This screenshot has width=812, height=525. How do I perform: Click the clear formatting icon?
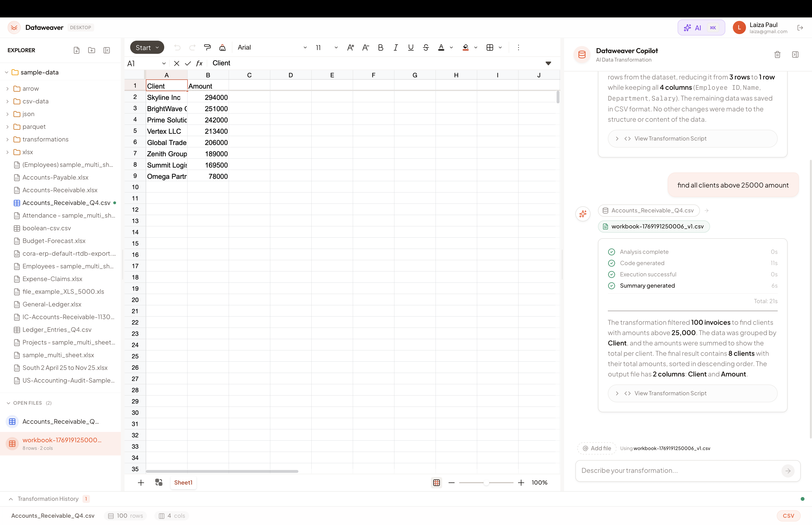click(x=222, y=47)
